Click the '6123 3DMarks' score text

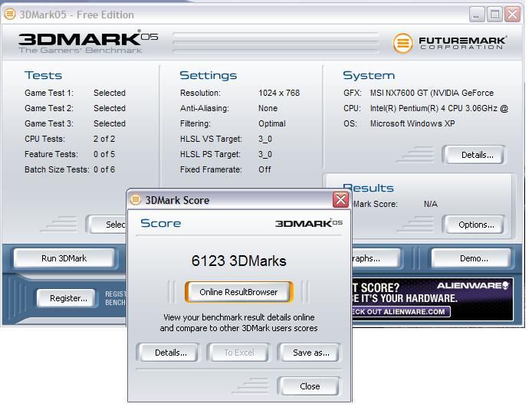pos(239,261)
